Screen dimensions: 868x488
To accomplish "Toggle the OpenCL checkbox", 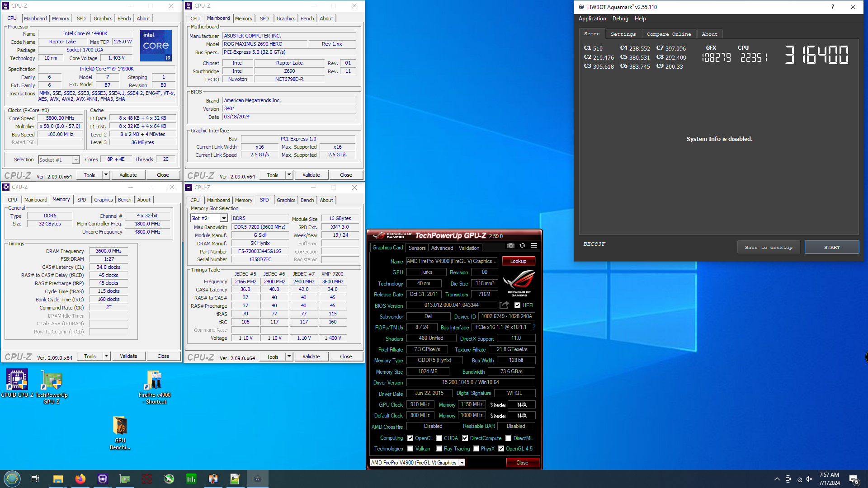I will pyautogui.click(x=410, y=438).
